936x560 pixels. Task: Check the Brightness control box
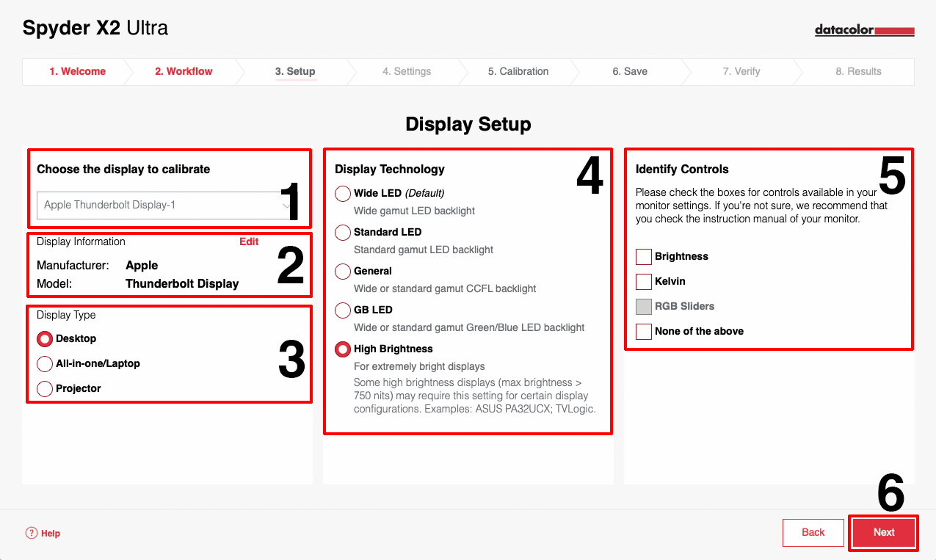click(644, 256)
